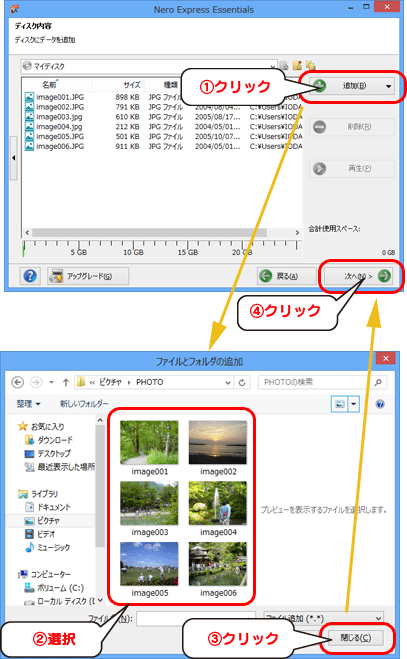The image size is (407, 659).
Task: Go back with the dialog's back arrow
Action: click(x=17, y=382)
